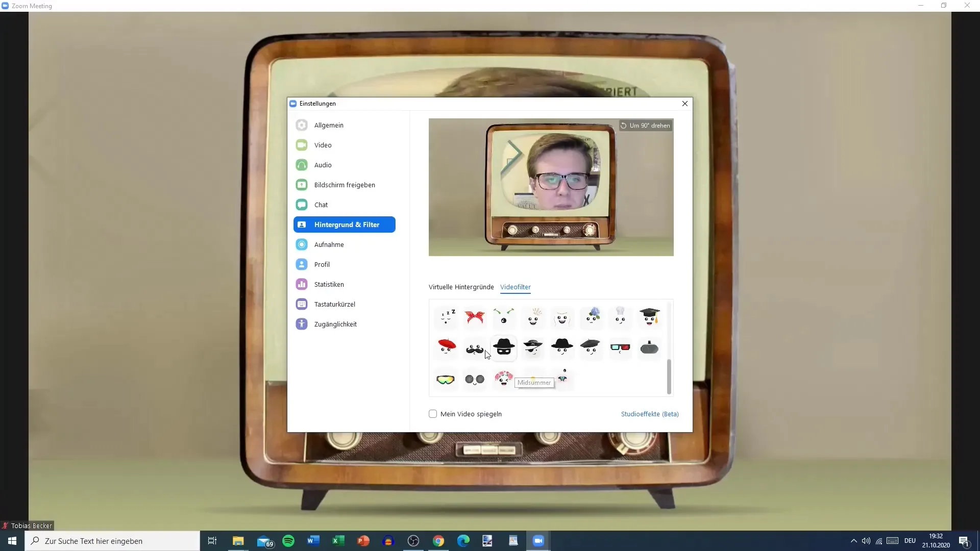This screenshot has height=551, width=980.
Task: Open Bildschirm freigeben settings
Action: pyautogui.click(x=345, y=185)
